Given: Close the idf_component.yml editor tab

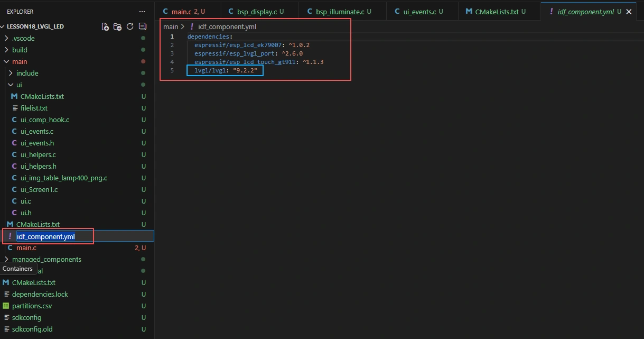Looking at the screenshot, I should tap(629, 12).
